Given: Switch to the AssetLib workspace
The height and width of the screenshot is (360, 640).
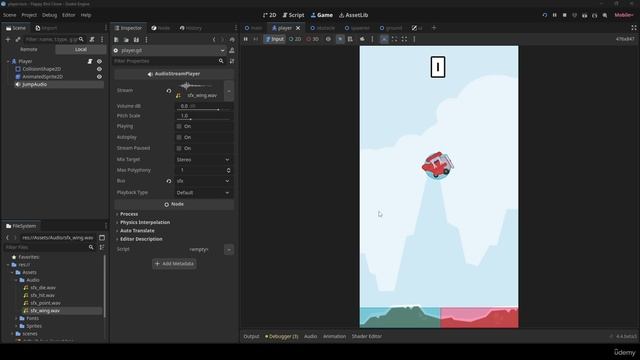Looking at the screenshot, I should [x=353, y=15].
